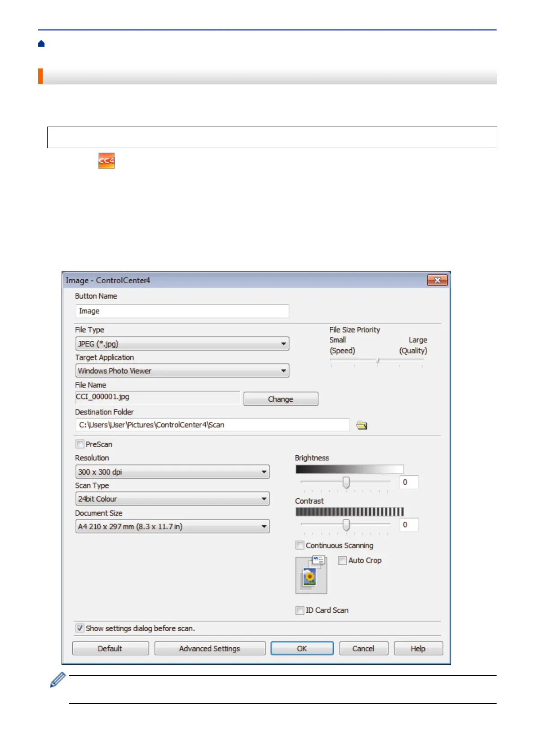Expand Target Application dropdown Windows Photo Viewer
This screenshot has height=756, width=535.
tap(182, 371)
